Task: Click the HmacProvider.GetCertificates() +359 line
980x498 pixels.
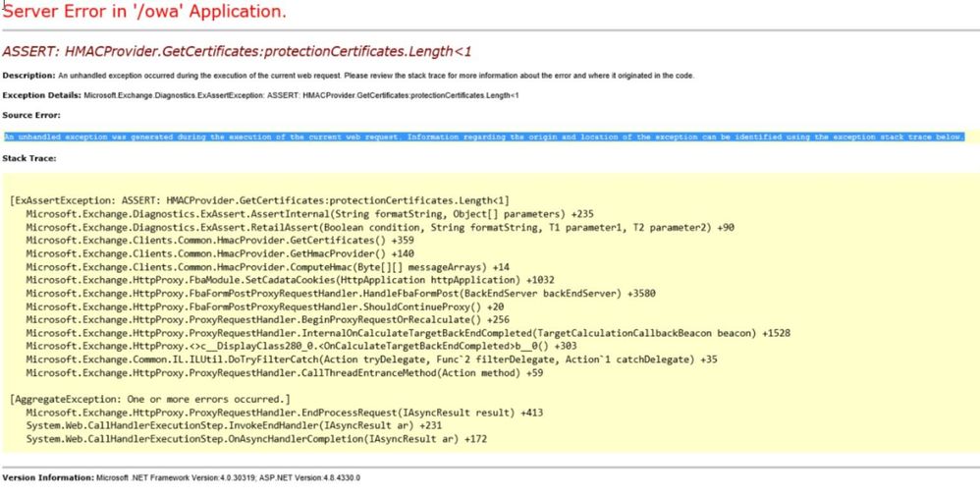Action: pyautogui.click(x=220, y=241)
